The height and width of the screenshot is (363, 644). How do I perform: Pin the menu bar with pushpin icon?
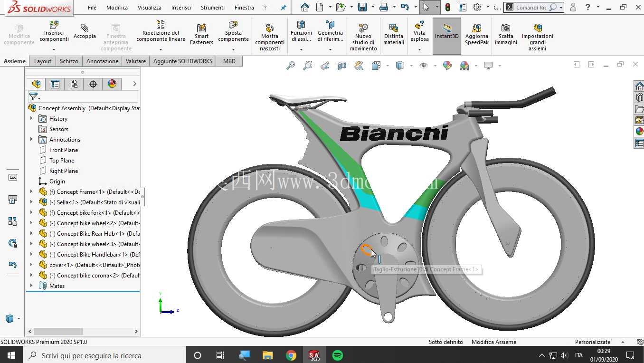tap(284, 8)
